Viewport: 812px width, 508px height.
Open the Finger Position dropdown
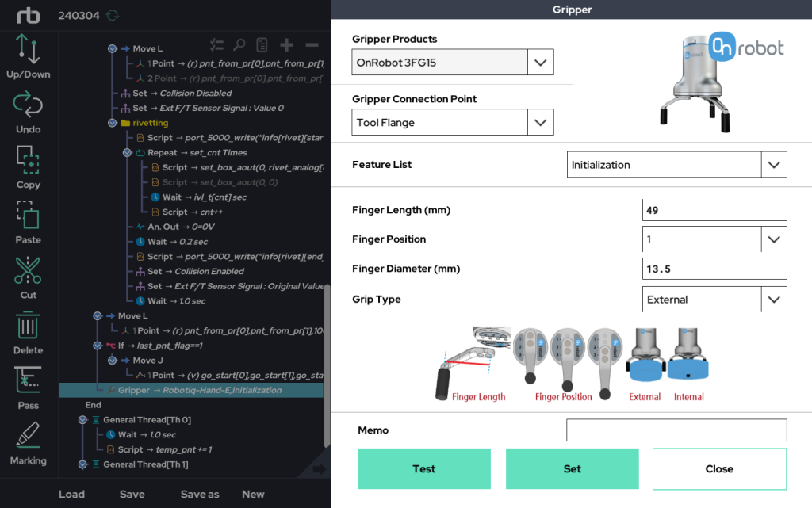point(774,239)
